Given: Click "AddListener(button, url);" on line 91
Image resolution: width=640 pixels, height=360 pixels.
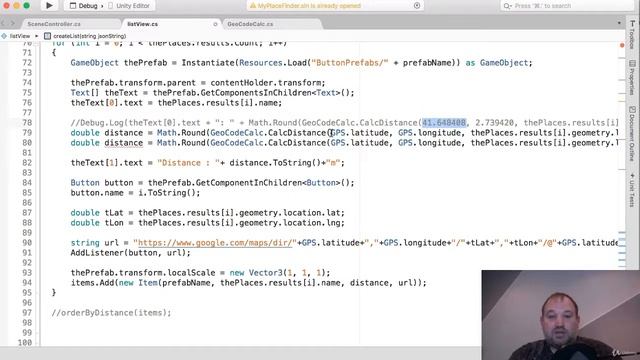Looking at the screenshot, I should coord(131,253).
